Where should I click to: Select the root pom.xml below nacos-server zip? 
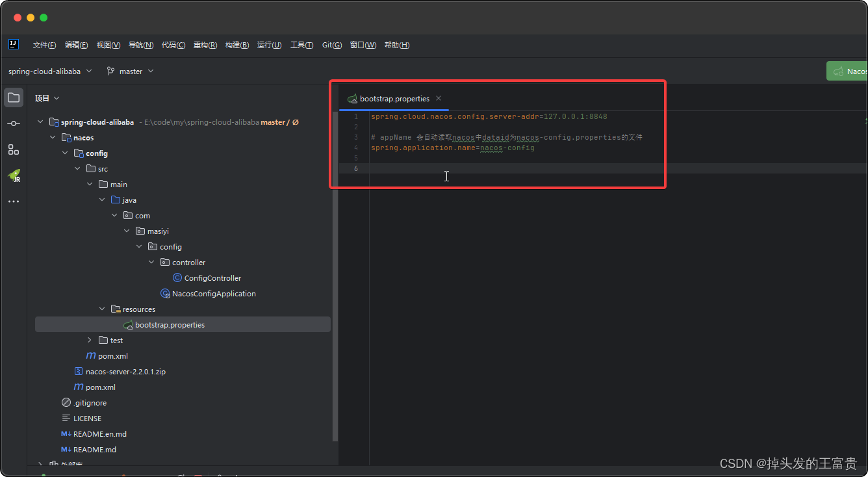click(x=101, y=387)
